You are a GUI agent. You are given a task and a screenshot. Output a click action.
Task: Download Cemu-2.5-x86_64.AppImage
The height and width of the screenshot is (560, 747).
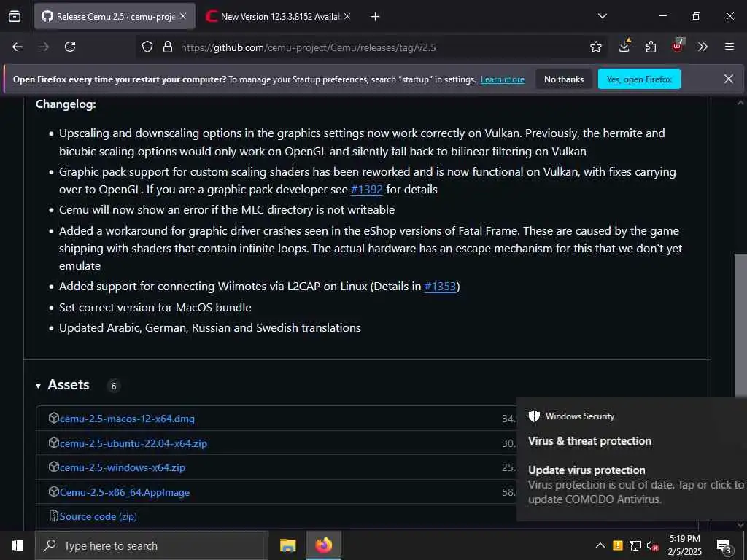pos(125,492)
